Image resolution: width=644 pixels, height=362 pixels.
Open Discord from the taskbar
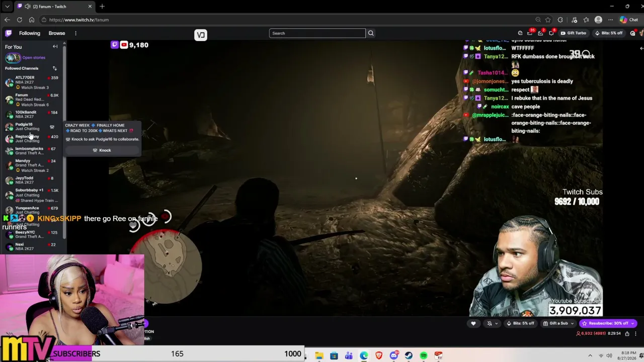pos(394,356)
